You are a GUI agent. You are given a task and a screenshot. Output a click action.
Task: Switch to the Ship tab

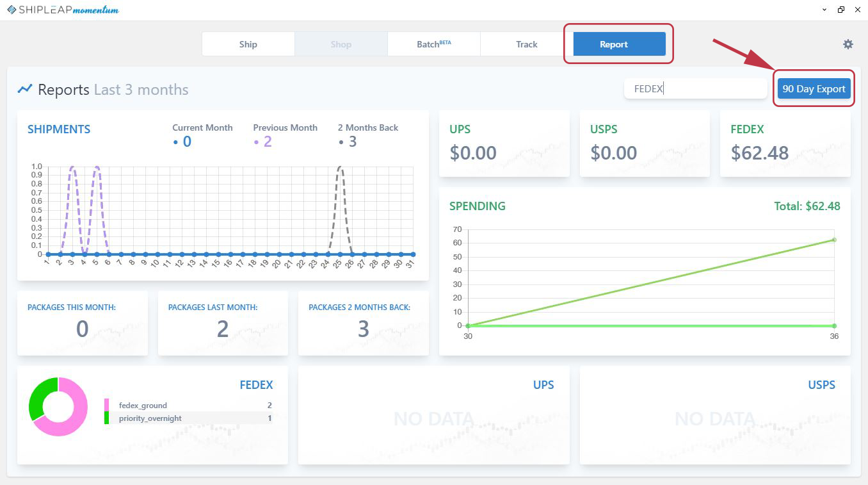point(248,44)
